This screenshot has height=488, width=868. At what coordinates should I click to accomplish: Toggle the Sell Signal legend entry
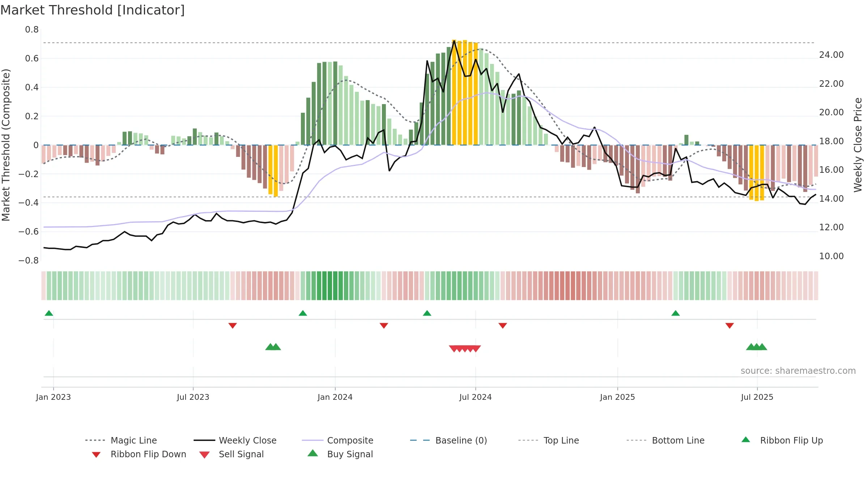231,454
